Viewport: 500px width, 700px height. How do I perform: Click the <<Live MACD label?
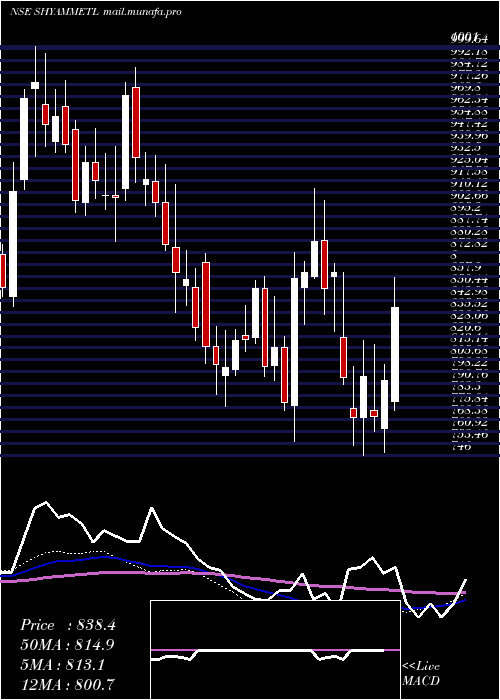pos(421,674)
